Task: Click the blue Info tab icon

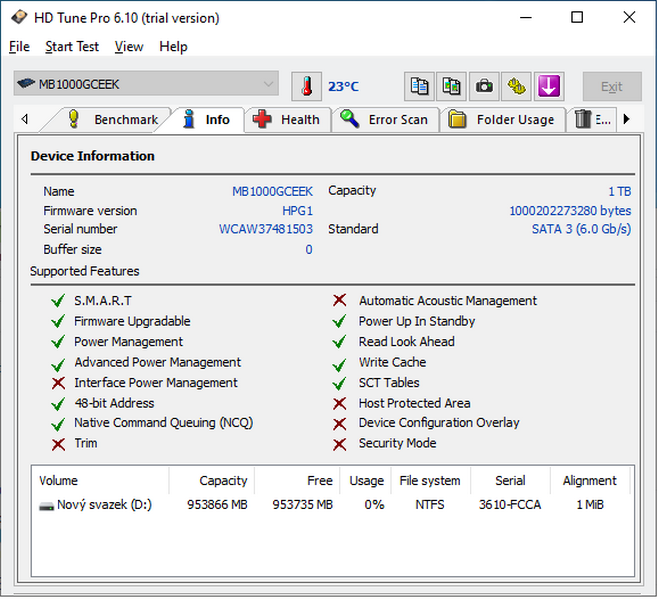Action: coord(189,119)
